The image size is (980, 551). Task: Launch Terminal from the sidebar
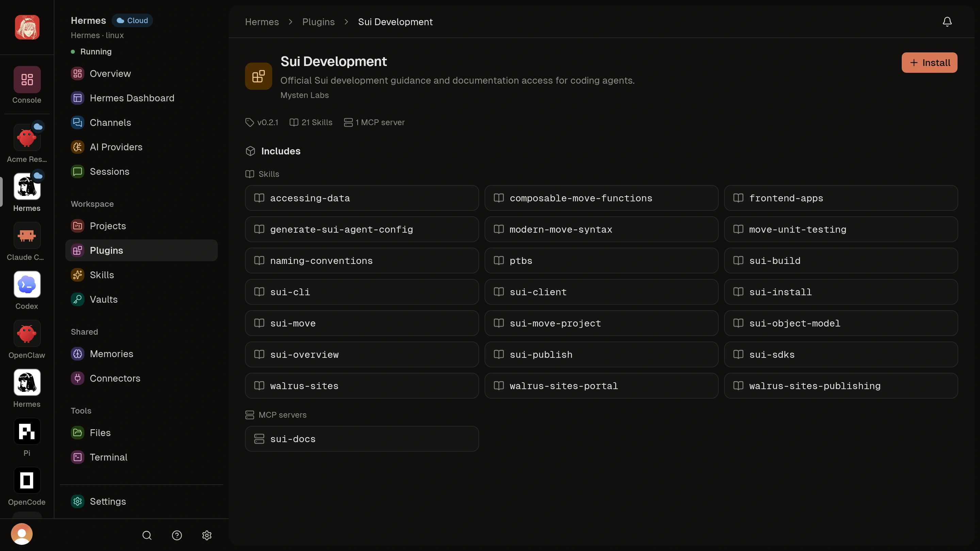(142, 457)
